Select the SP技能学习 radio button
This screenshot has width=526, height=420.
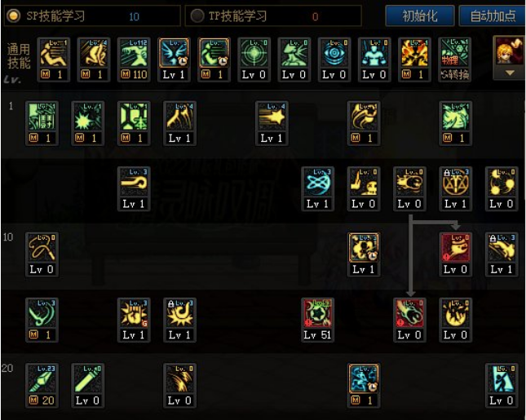(14, 15)
